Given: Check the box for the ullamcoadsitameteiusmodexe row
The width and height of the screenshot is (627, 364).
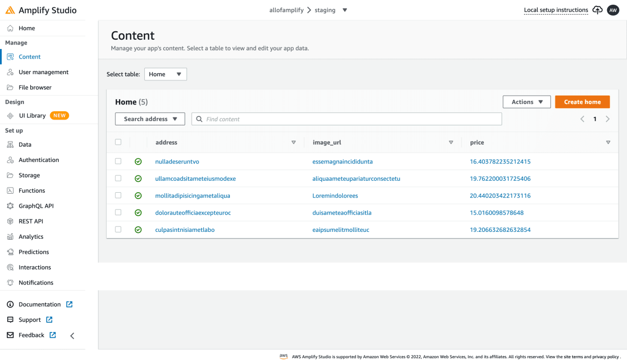Looking at the screenshot, I should pyautogui.click(x=118, y=178).
